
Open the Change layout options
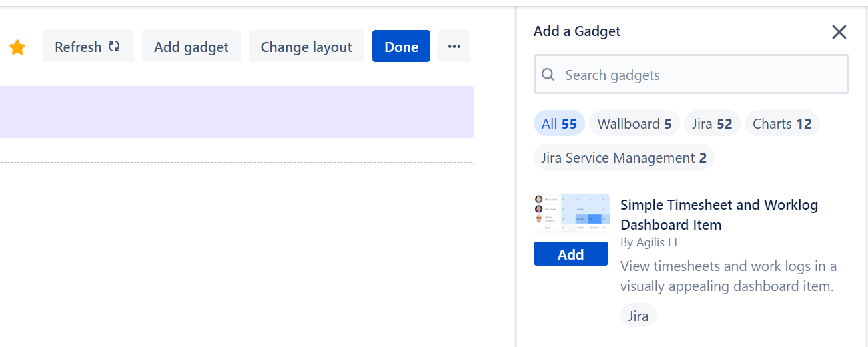point(306,47)
